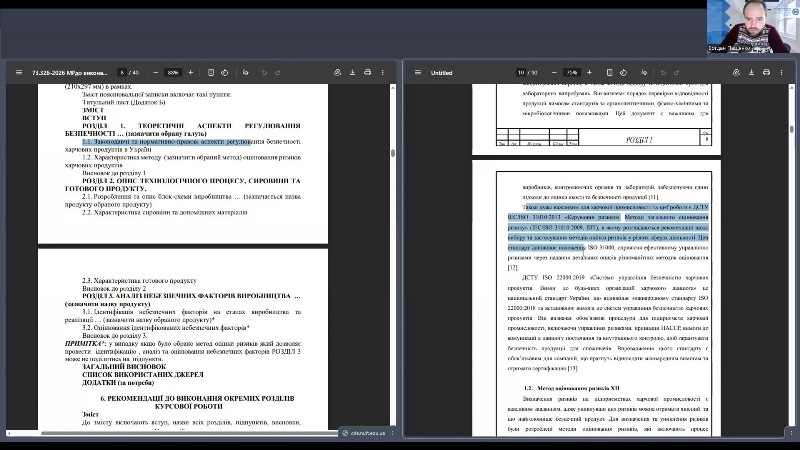This screenshot has height=450, width=800.
Task: Click the cde.nuft.edu.ua site chip
Action: click(x=364, y=433)
